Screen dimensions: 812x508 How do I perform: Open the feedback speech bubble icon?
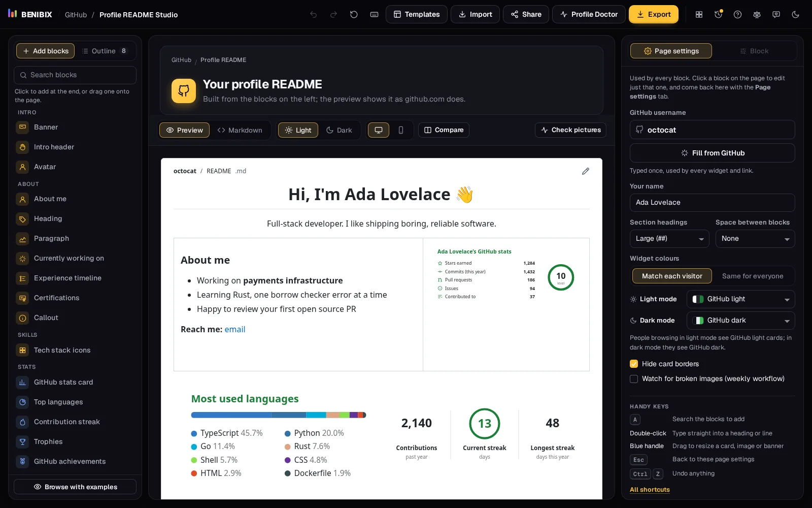[776, 15]
